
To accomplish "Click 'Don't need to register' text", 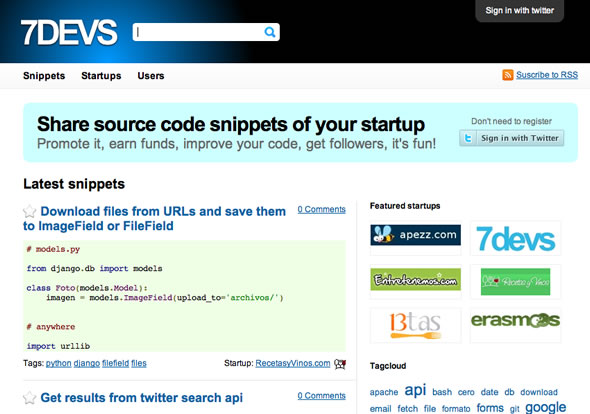I will (x=511, y=121).
